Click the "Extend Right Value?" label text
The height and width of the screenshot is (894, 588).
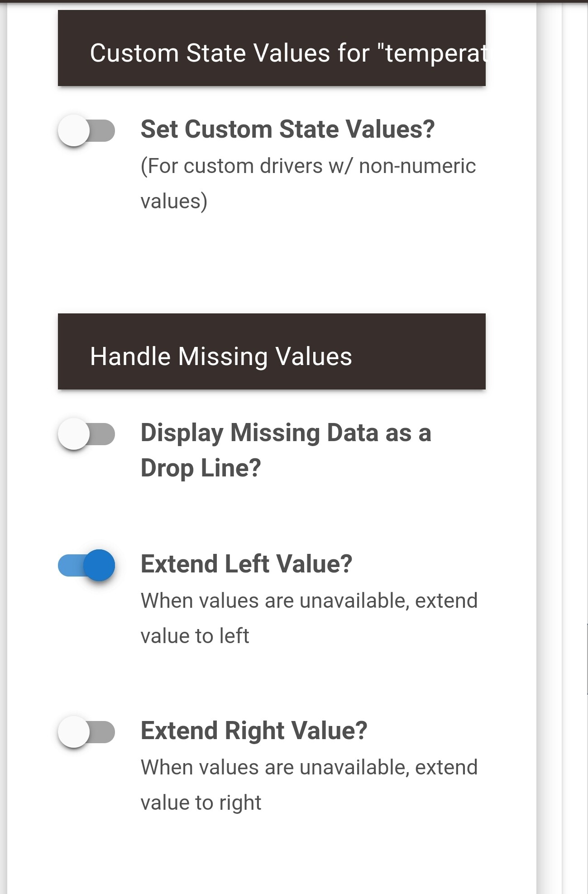254,731
